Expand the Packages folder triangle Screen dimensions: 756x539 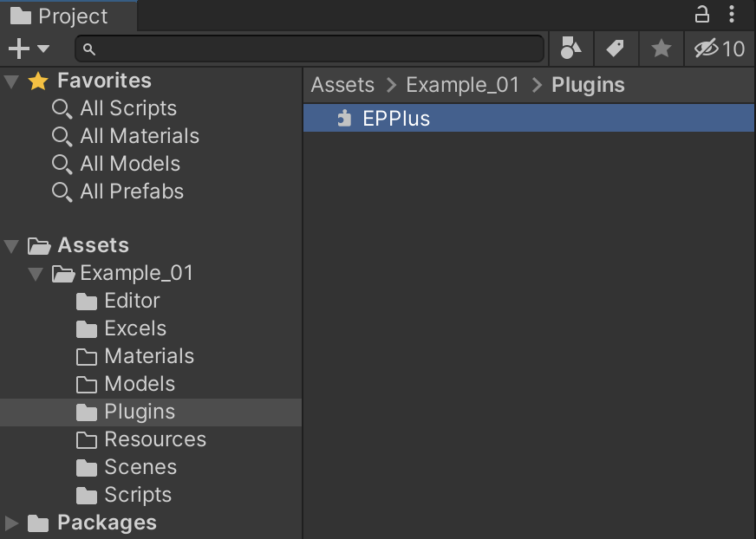click(x=11, y=523)
